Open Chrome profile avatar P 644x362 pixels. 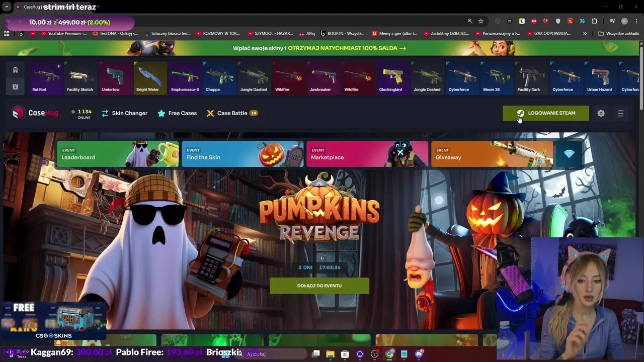point(624,21)
